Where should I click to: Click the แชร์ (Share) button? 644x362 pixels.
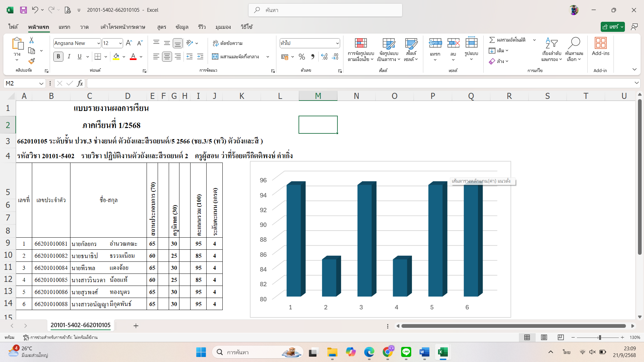610,27
